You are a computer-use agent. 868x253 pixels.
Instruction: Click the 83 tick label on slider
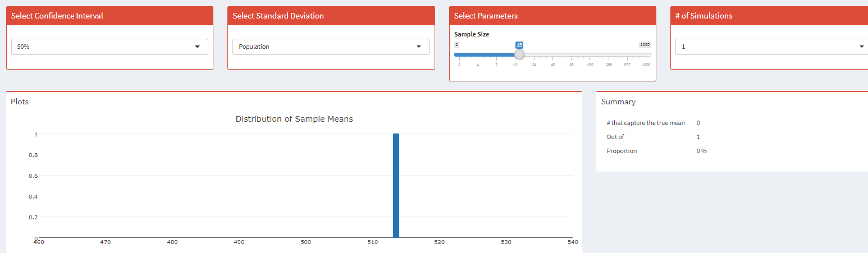coord(572,65)
